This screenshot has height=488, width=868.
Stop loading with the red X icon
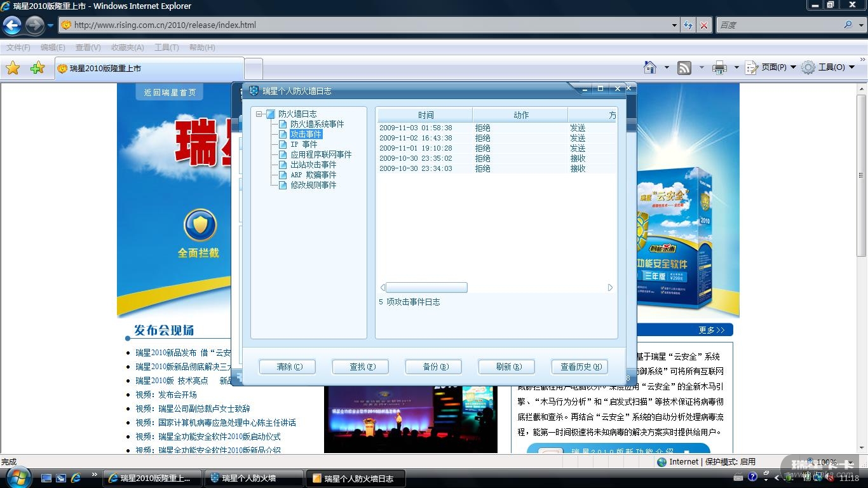pyautogui.click(x=703, y=25)
